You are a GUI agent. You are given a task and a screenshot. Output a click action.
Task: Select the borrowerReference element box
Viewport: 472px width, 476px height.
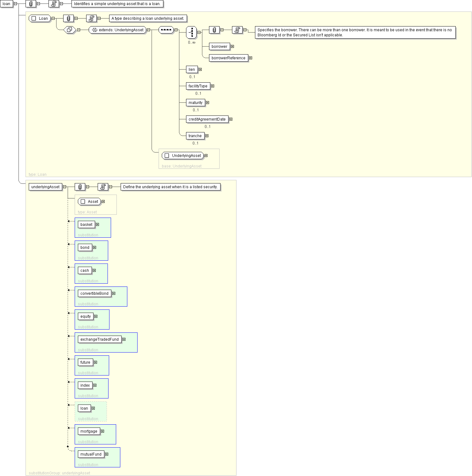(x=229, y=58)
